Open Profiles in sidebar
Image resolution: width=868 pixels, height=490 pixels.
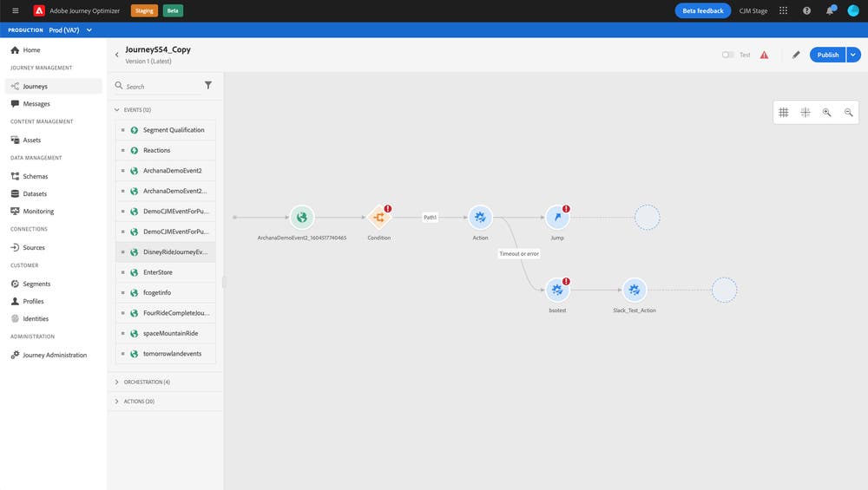pyautogui.click(x=53, y=302)
